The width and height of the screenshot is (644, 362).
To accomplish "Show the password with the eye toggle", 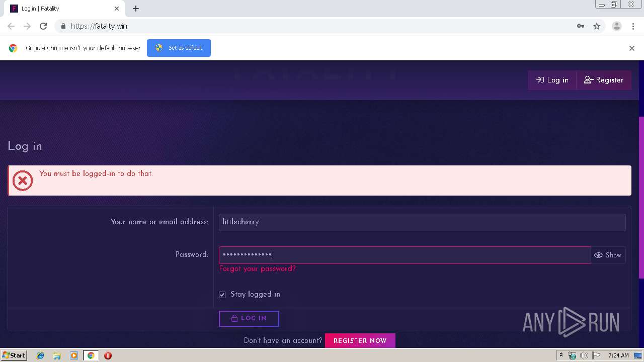I will (x=608, y=255).
